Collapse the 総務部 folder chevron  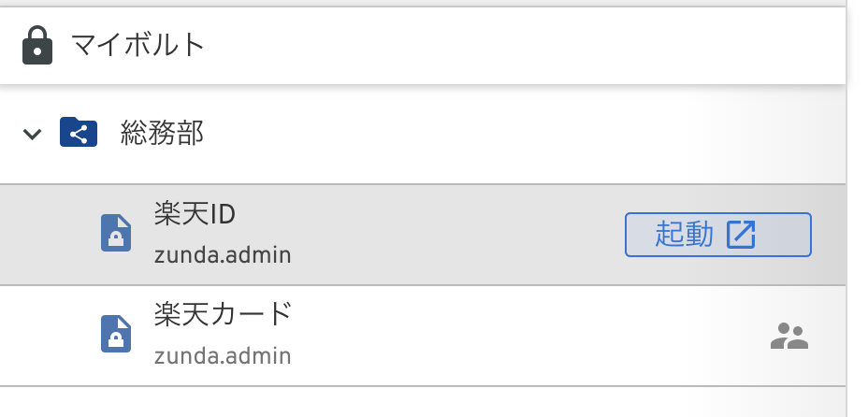(33, 134)
